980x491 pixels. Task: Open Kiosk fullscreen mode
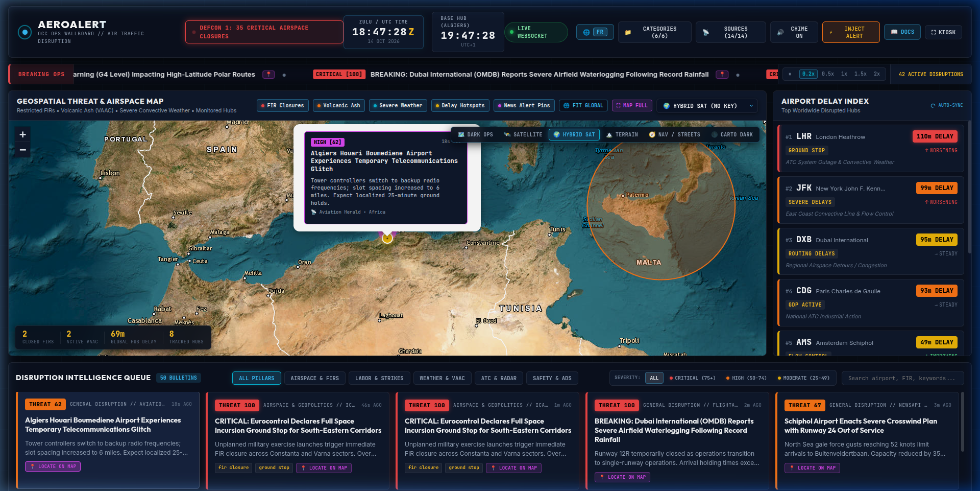click(x=943, y=32)
